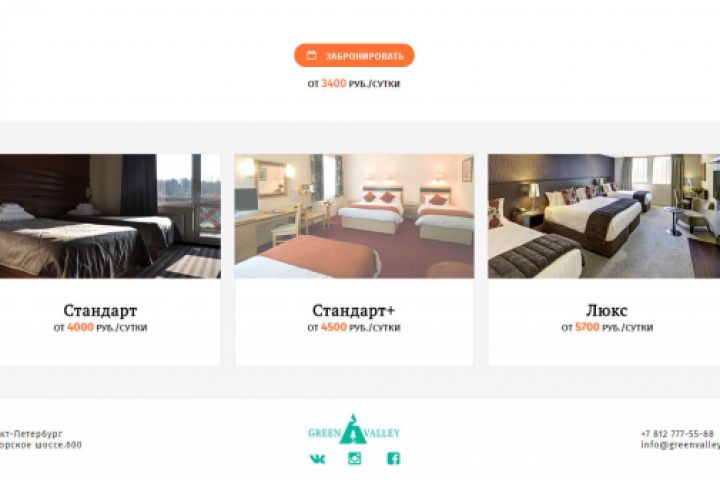Click the 4500 руб./сутки price text

[x=354, y=328]
